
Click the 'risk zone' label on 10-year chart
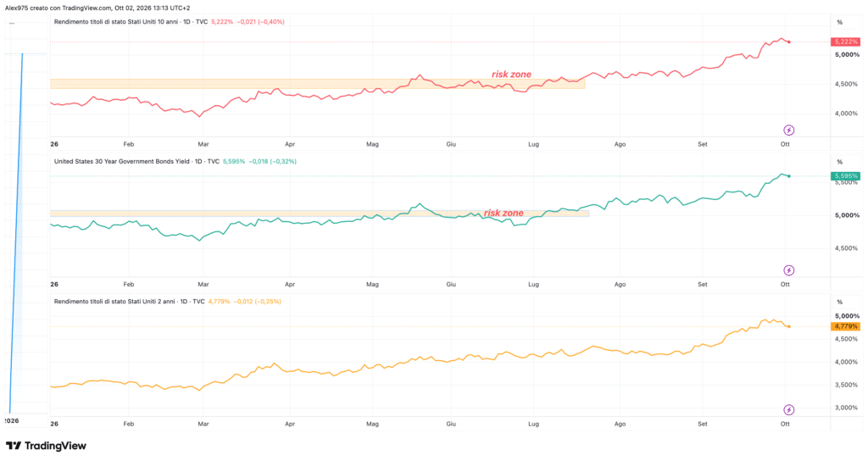511,75
